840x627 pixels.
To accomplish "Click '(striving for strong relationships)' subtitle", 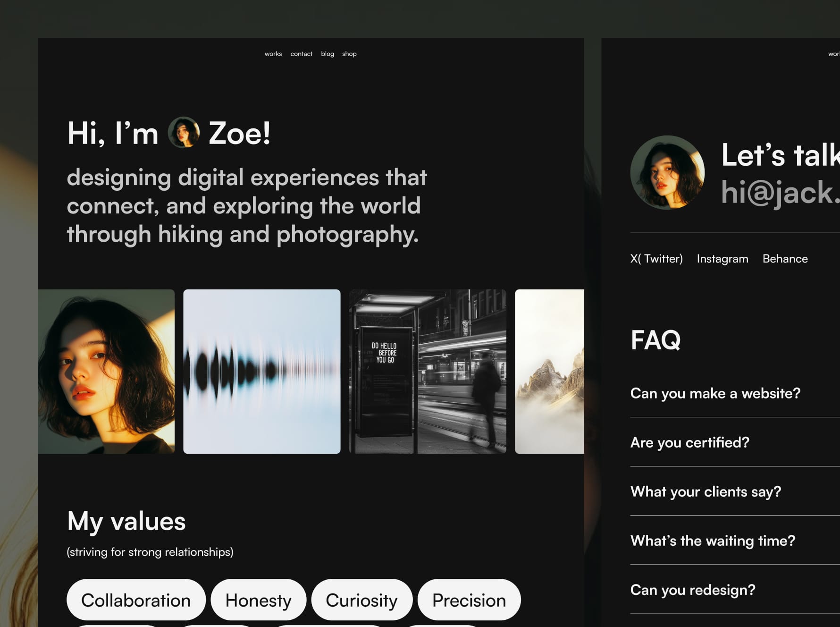I will 150,552.
